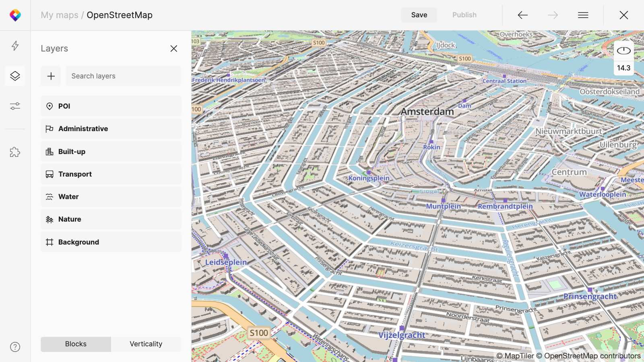The image size is (644, 362).
Task: Go back via the My maps breadcrumb
Action: 60,15
